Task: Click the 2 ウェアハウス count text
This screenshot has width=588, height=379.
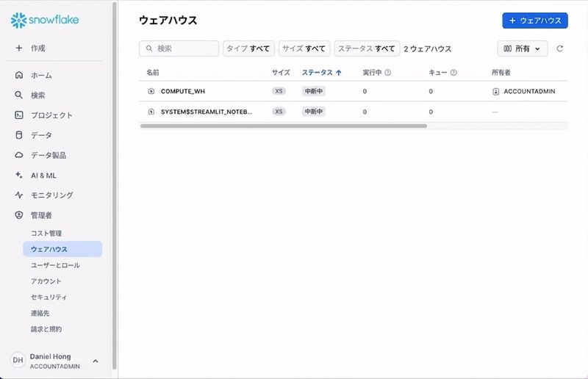Action: (x=428, y=48)
